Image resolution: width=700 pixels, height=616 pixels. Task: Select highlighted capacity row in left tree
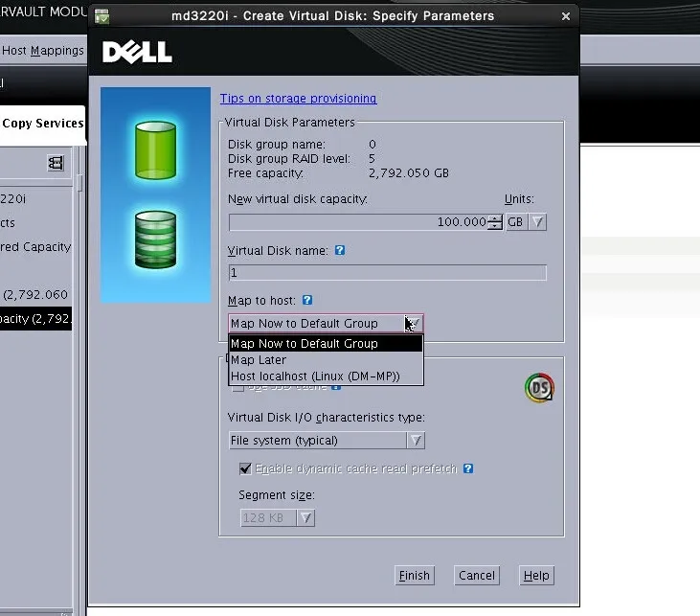(x=35, y=319)
